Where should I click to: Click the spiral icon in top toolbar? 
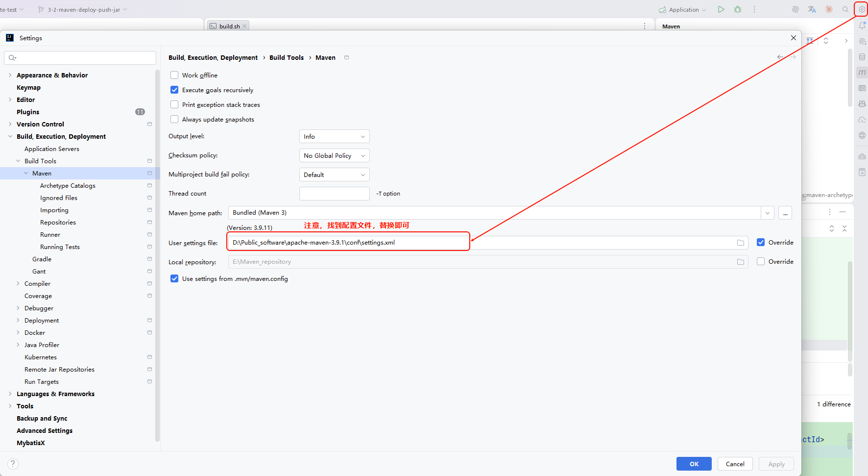pos(796,9)
